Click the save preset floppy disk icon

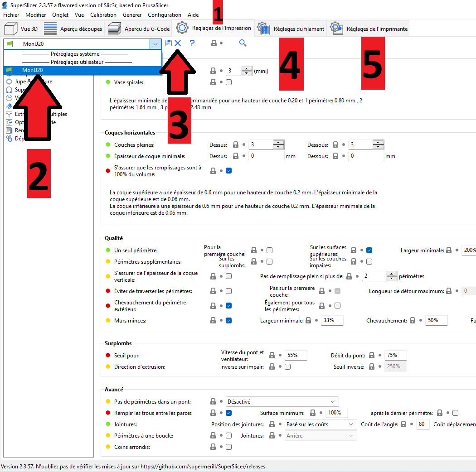point(169,43)
